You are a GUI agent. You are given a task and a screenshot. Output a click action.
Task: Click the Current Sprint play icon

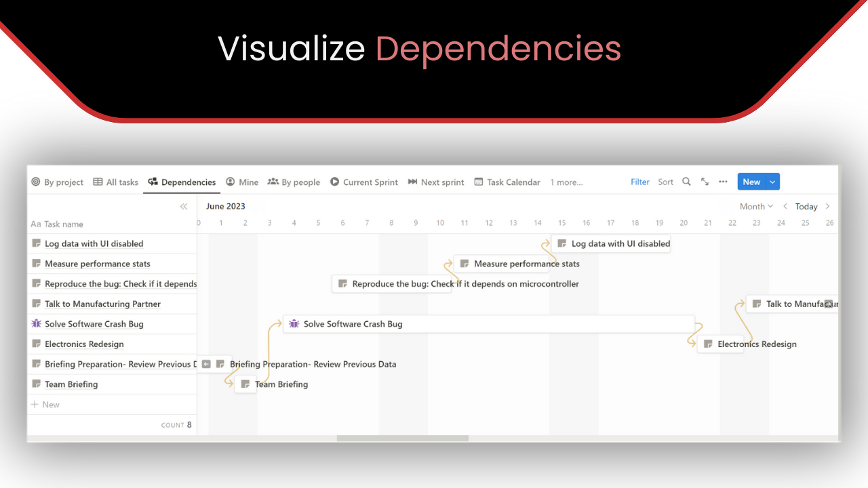334,182
